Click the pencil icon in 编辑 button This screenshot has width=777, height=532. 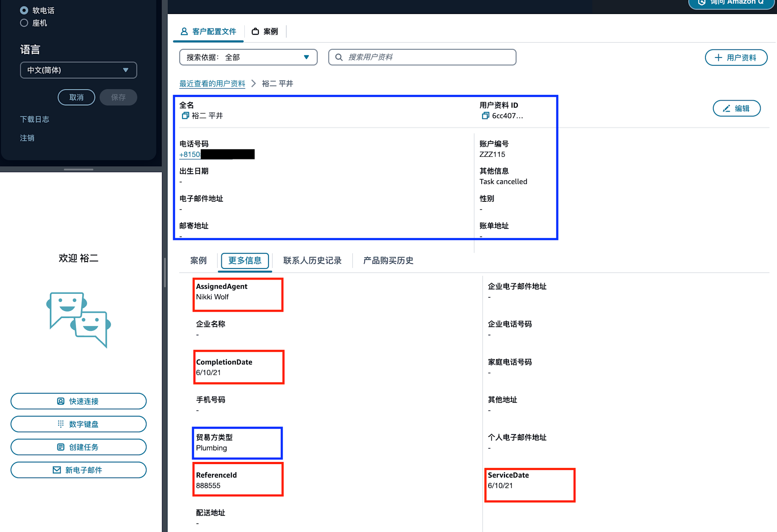tap(726, 108)
